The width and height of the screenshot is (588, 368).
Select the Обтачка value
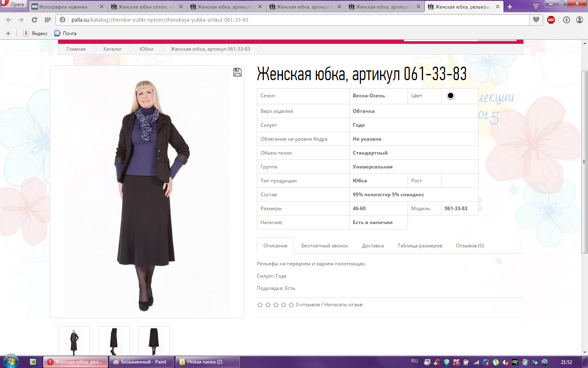point(363,111)
